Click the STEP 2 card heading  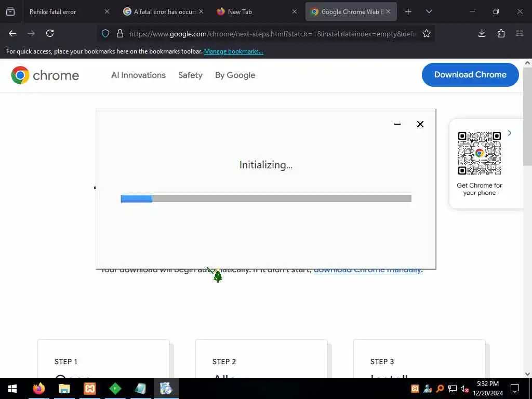click(224, 362)
